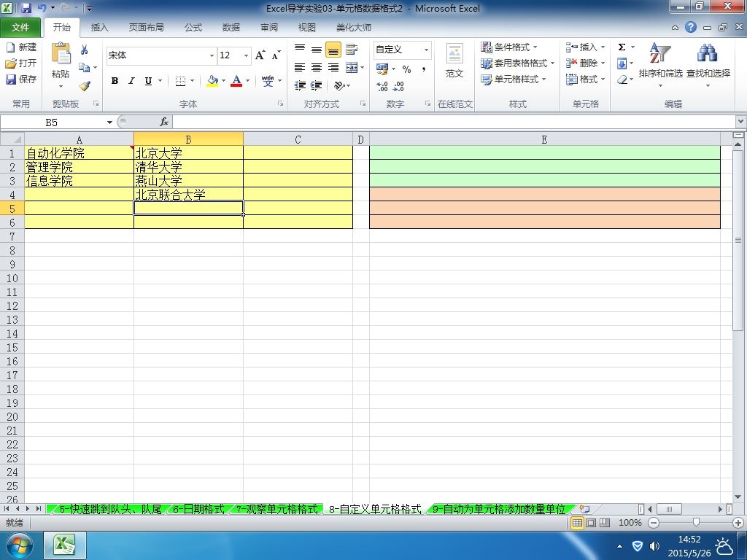Viewport: 747px width, 560px height.
Task: Toggle Italic formatting
Action: point(131,81)
